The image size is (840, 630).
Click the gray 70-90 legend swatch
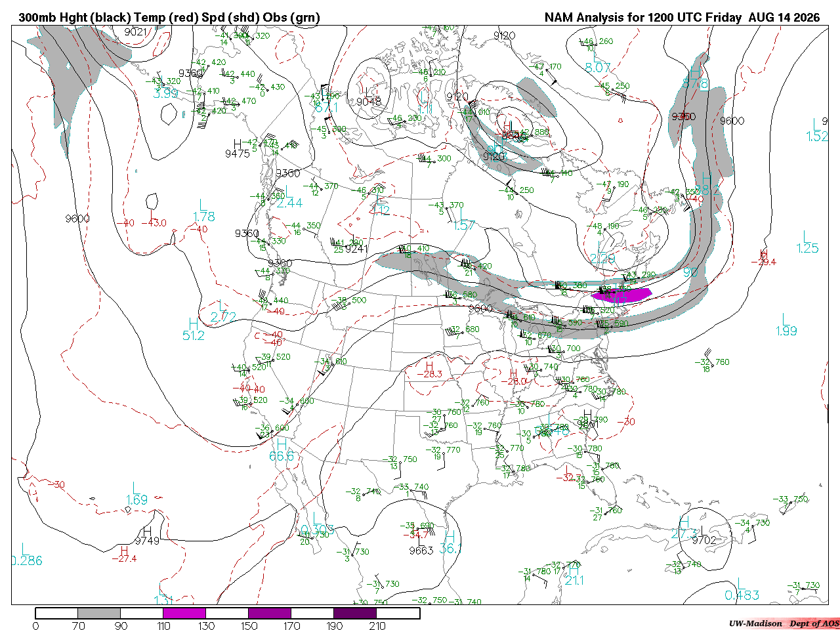[99, 613]
